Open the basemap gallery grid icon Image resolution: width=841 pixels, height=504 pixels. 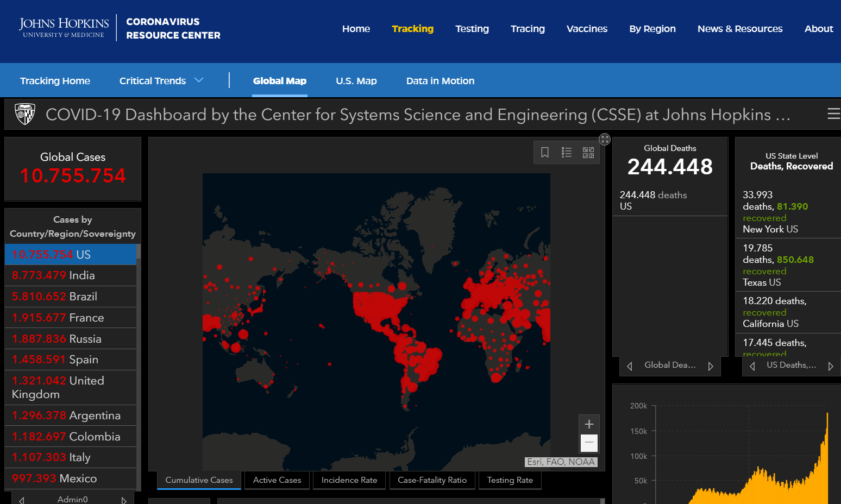[x=588, y=153]
